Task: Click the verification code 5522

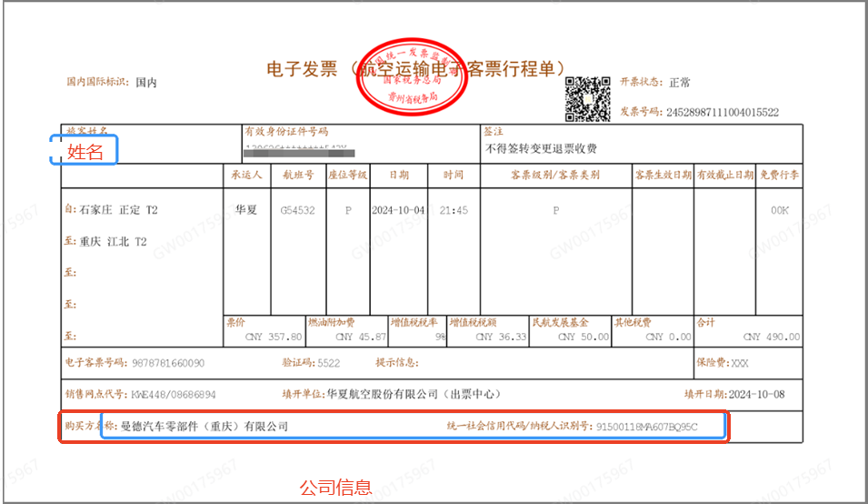Action: [328, 363]
